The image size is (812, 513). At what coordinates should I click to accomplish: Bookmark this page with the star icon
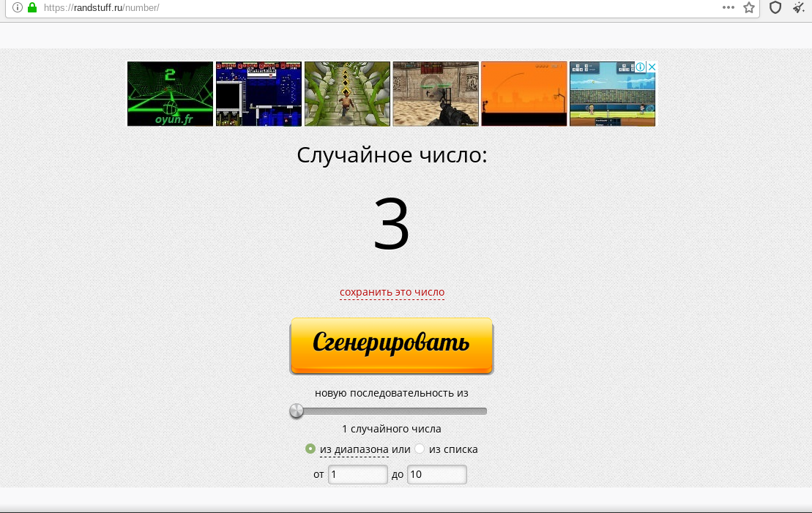click(x=749, y=8)
